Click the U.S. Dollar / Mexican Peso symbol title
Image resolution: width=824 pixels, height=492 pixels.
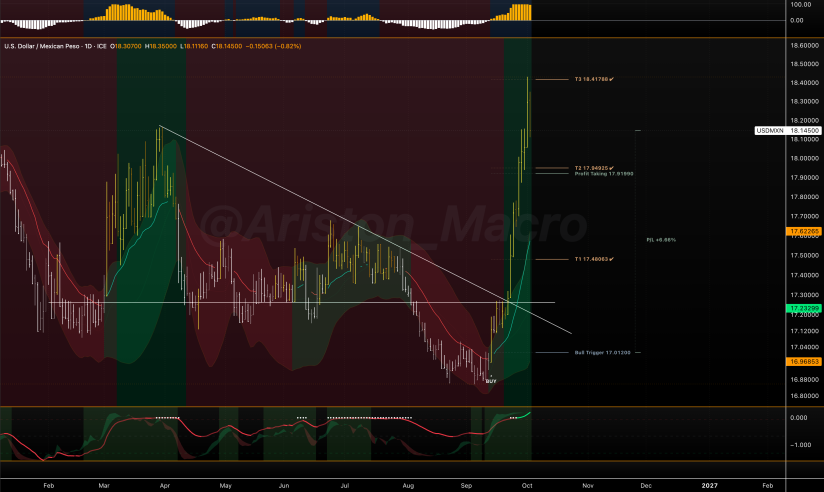(x=55, y=46)
